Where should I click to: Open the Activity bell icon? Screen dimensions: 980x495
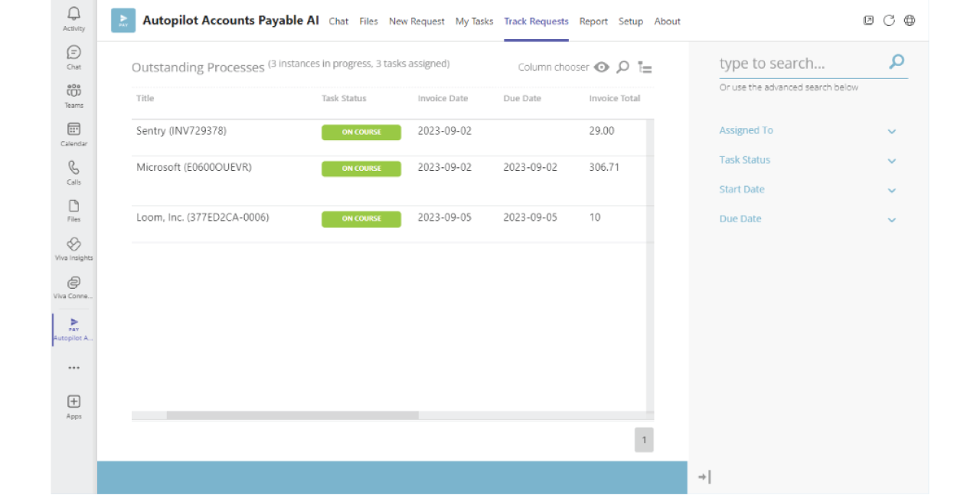pos(73,15)
